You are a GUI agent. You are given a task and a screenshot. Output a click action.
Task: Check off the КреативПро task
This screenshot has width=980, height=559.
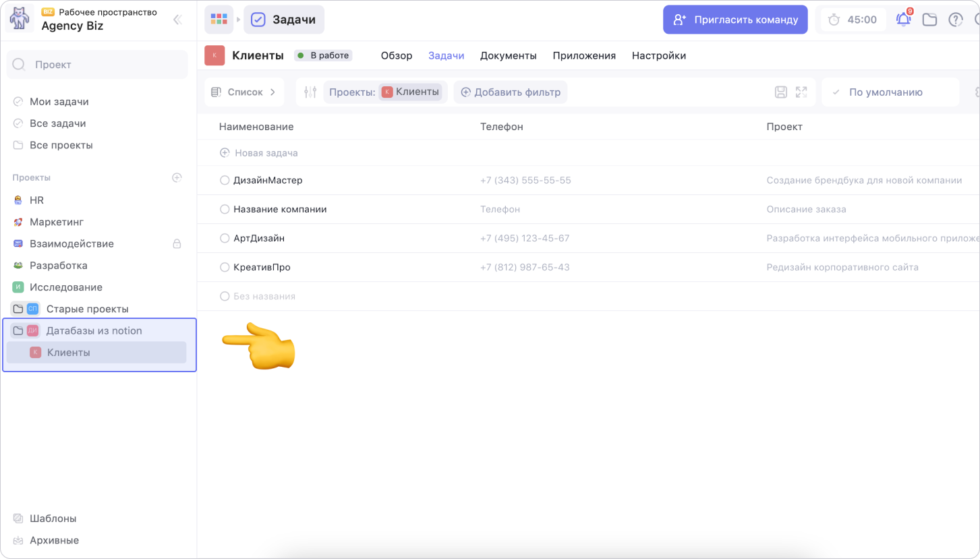click(225, 268)
